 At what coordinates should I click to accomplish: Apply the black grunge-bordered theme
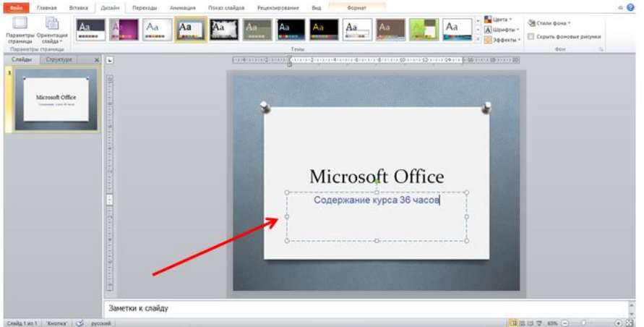pos(224,29)
